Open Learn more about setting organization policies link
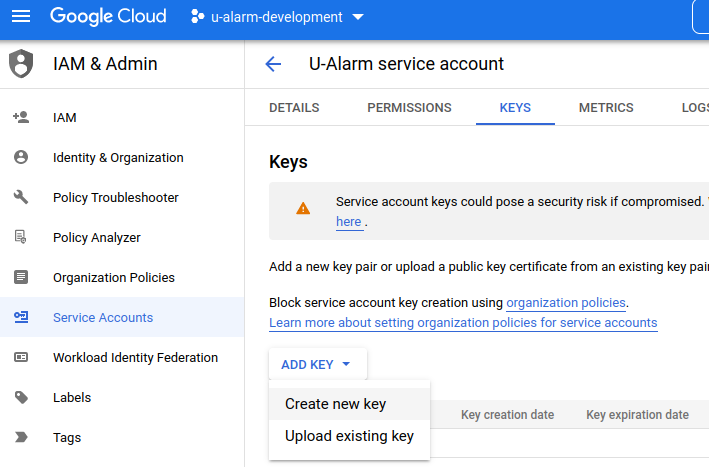Viewport: 709px width, 467px height. (x=463, y=323)
